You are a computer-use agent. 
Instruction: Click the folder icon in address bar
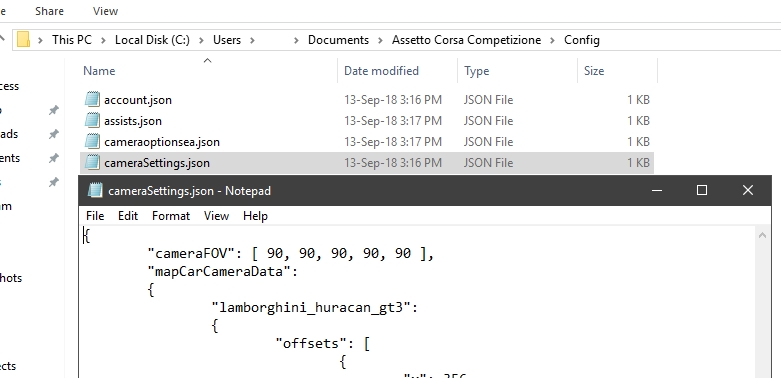tap(23, 39)
